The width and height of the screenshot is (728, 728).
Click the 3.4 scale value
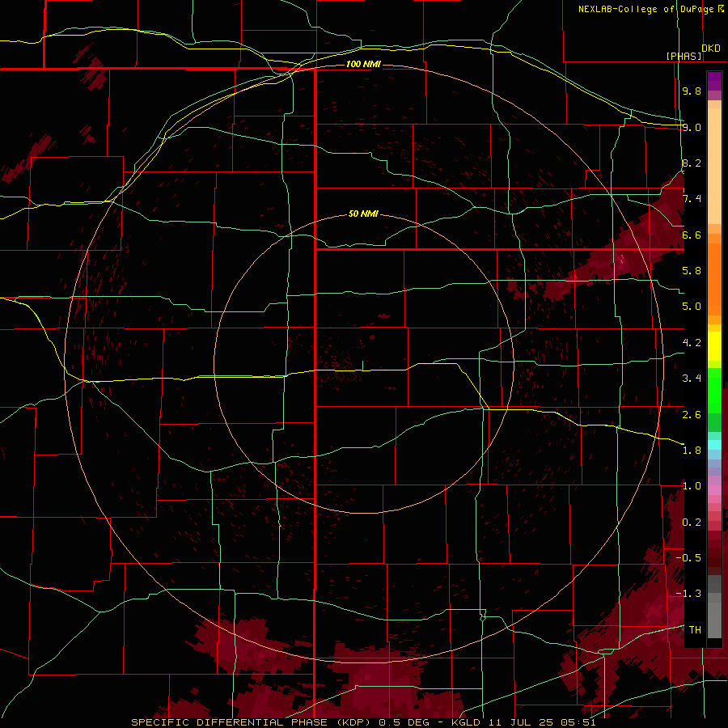(692, 379)
